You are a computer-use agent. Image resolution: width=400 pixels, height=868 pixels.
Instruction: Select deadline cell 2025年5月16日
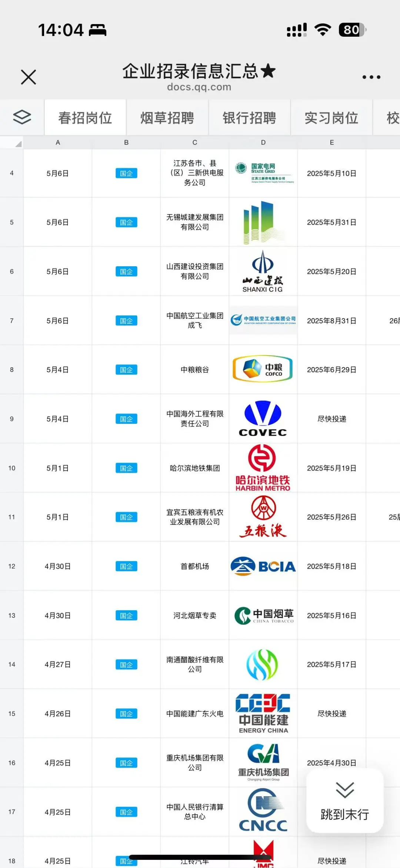pyautogui.click(x=332, y=615)
